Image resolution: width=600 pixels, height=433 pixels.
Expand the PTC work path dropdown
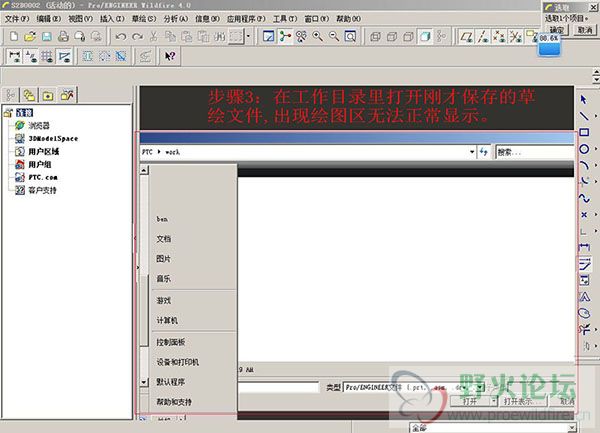pyautogui.click(x=472, y=152)
